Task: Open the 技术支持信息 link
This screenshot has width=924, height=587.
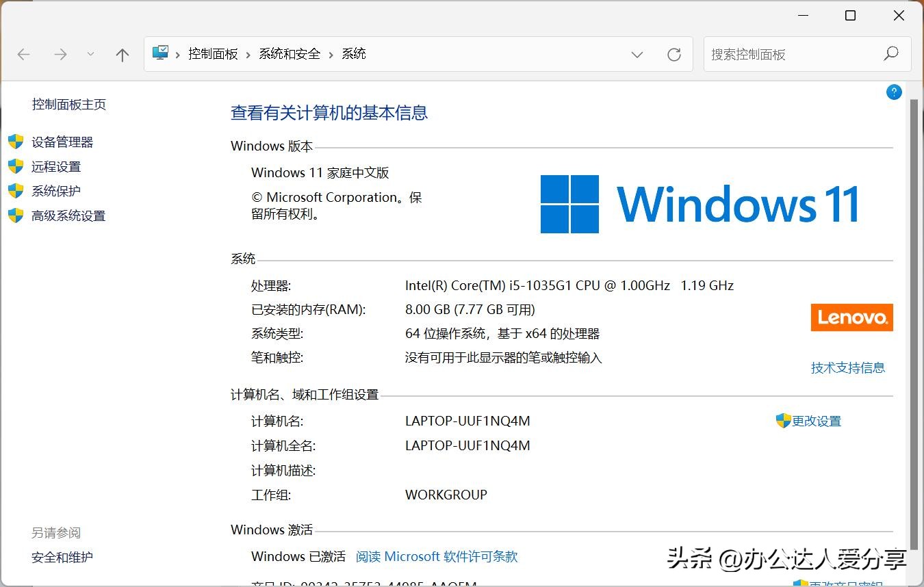Action: 847,367
